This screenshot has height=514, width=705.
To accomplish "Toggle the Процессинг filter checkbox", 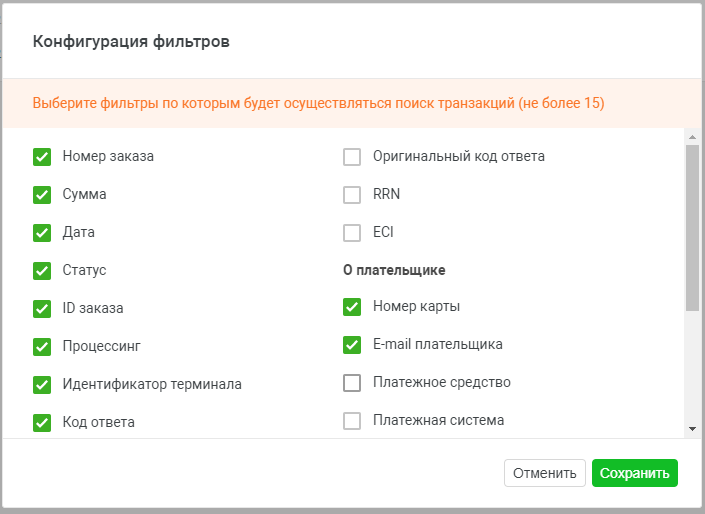I will 42,347.
